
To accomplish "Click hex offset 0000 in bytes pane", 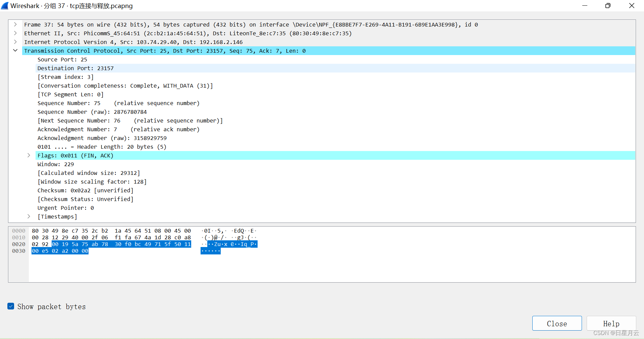I will click(19, 231).
